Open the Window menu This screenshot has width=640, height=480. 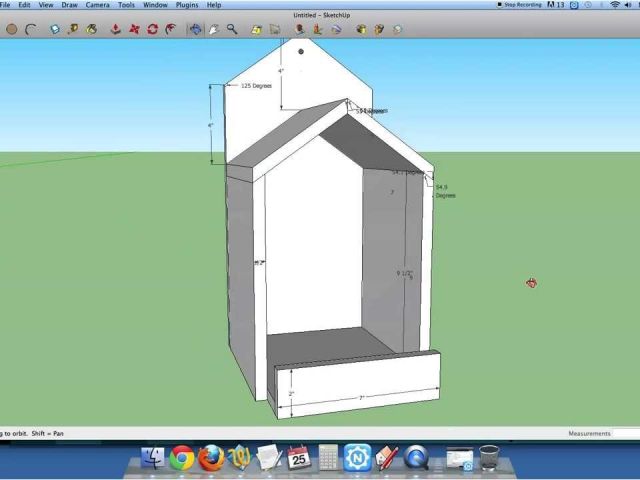(x=155, y=5)
